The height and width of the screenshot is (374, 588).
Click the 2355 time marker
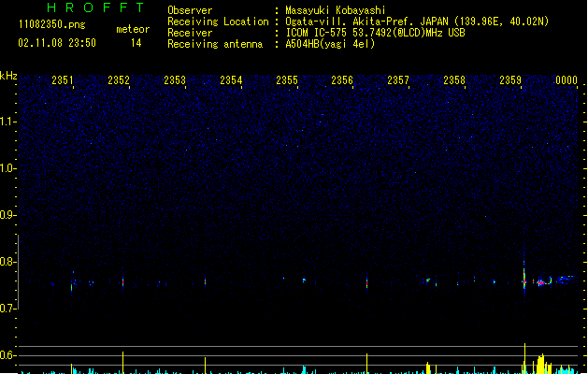point(287,80)
